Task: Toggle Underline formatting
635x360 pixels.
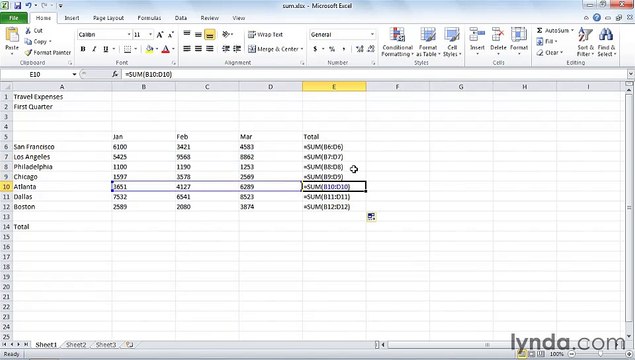Action: click(106, 49)
